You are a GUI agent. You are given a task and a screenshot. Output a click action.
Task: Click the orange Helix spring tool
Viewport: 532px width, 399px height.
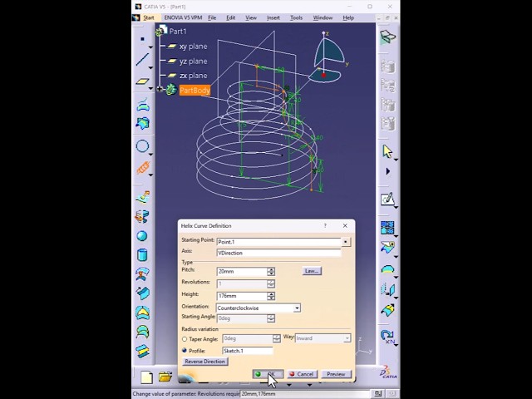tap(143, 168)
